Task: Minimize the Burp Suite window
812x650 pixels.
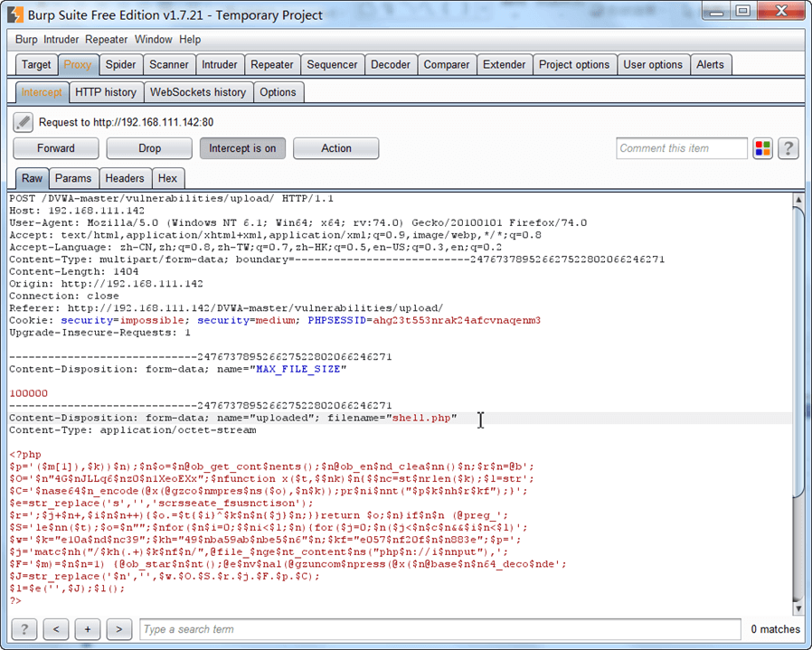Action: 717,10
